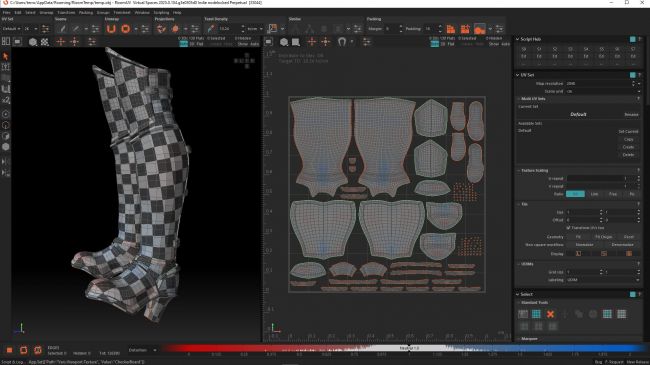This screenshot has width=650, height=365.
Task: Open the Default UV set dropdown in toolbar
Action: point(12,29)
